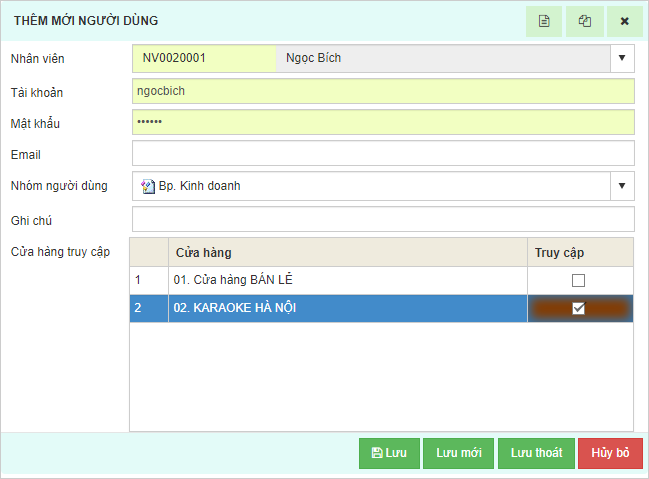Screen dimensions: 649x479
Task: Click the employee code NV0020001 field
Action: 203,58
